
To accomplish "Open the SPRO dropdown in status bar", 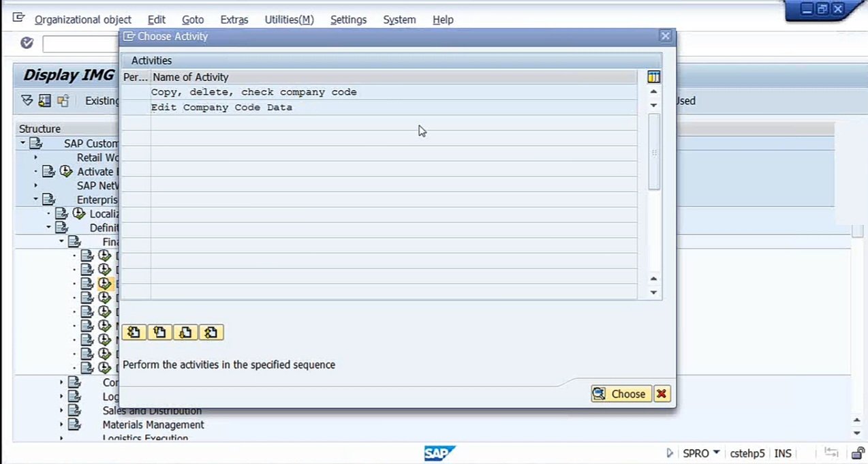I will 716,453.
